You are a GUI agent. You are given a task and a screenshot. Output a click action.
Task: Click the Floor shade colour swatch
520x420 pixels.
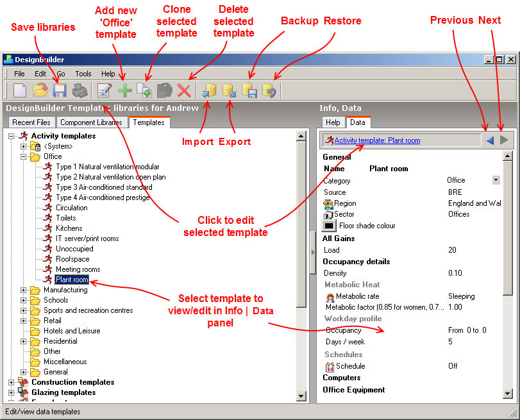point(329,226)
